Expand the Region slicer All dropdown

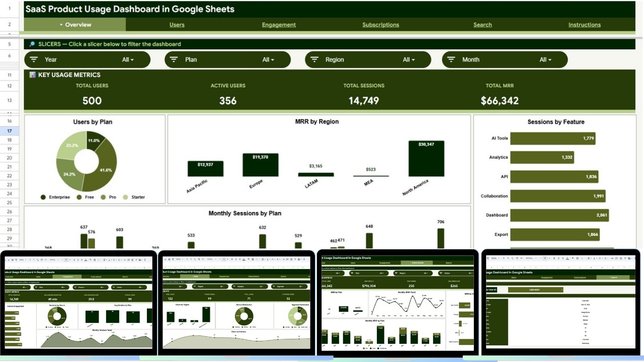409,59
